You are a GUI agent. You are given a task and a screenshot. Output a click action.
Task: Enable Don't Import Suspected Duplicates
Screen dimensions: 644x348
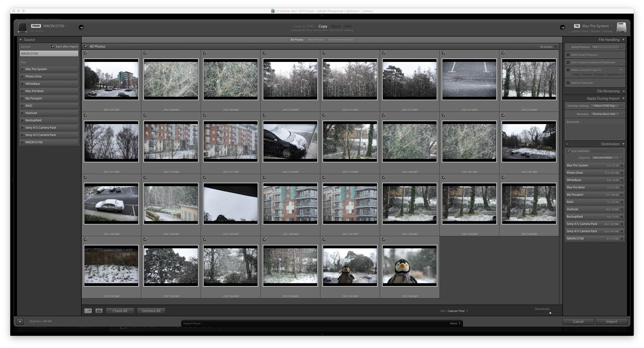click(x=568, y=62)
